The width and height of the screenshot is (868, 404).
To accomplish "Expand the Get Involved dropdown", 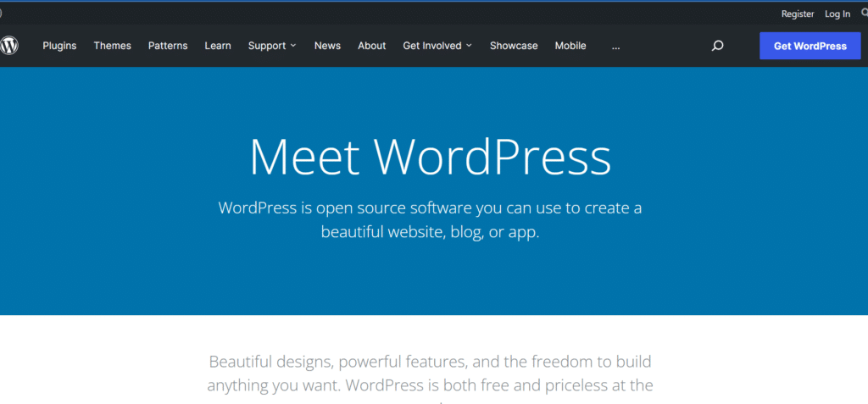I will tap(438, 46).
